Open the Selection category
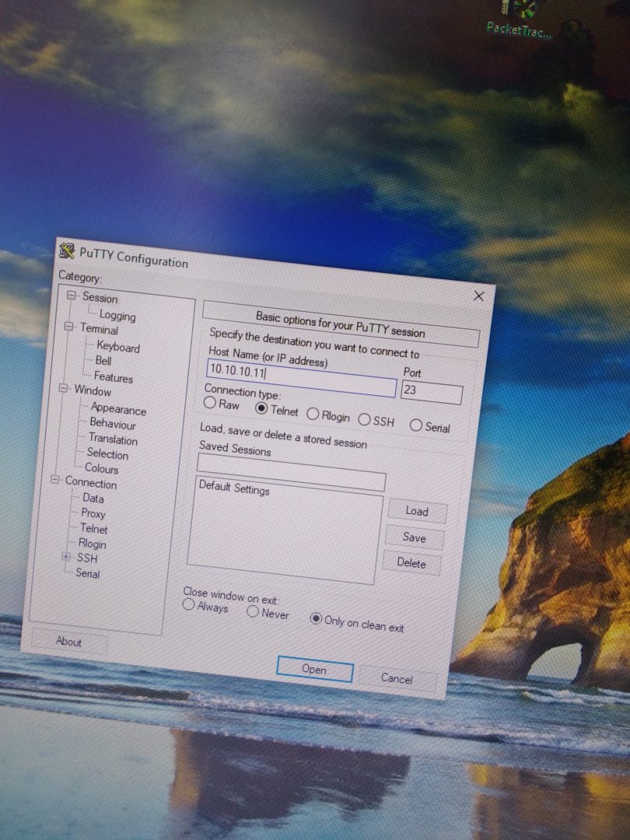Image resolution: width=630 pixels, height=840 pixels. 107,453
